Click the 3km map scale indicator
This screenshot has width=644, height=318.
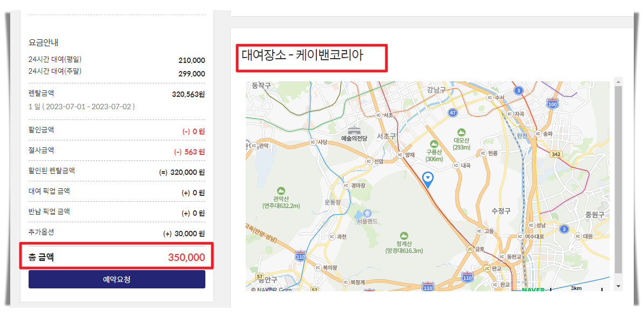576,288
